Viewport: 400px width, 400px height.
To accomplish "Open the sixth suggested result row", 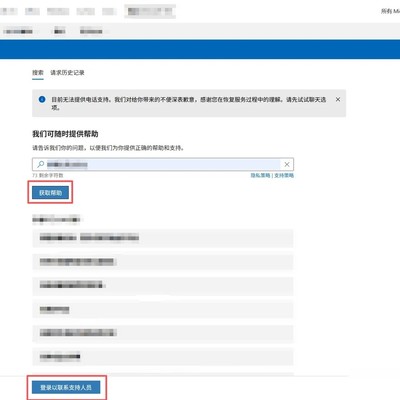I will (163, 357).
